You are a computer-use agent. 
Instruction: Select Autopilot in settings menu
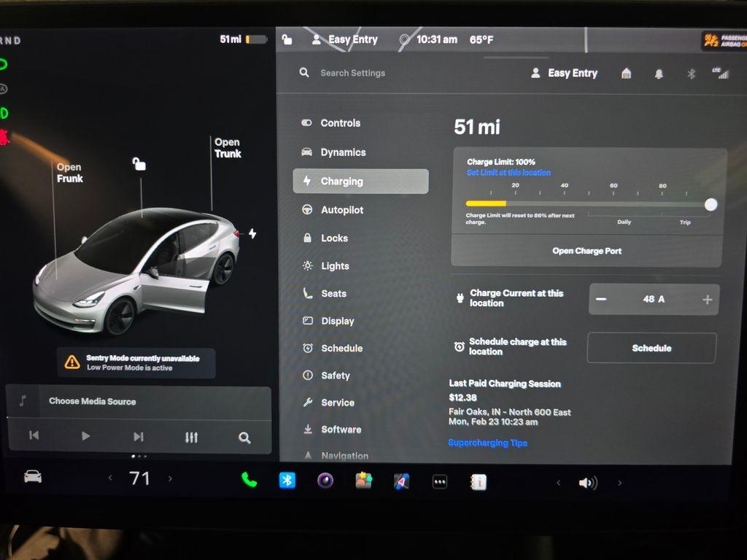[341, 210]
